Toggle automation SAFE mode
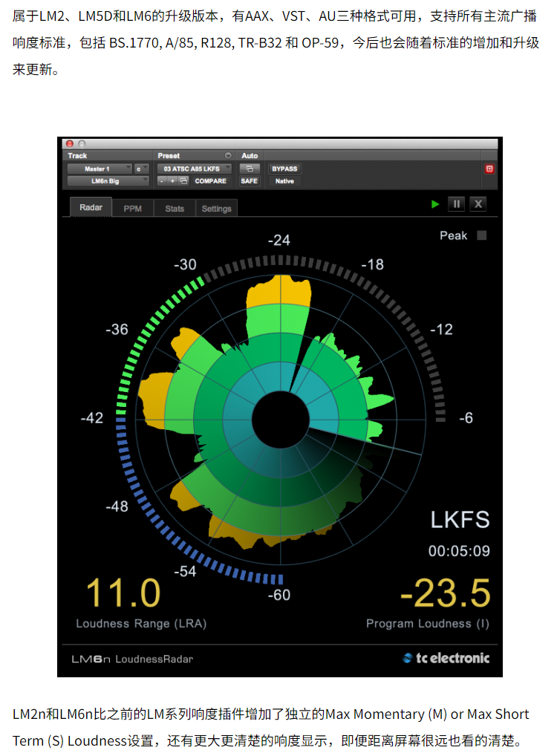 click(250, 180)
